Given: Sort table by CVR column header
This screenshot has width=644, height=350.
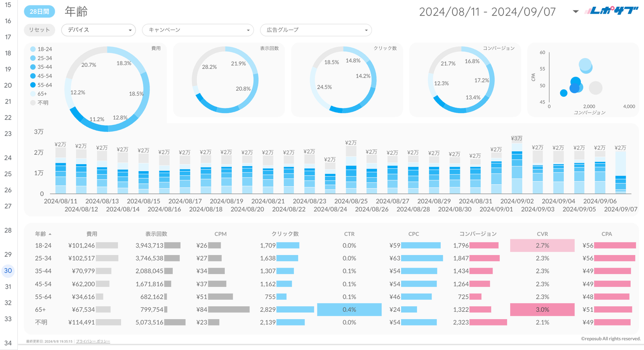Looking at the screenshot, I should point(542,234).
